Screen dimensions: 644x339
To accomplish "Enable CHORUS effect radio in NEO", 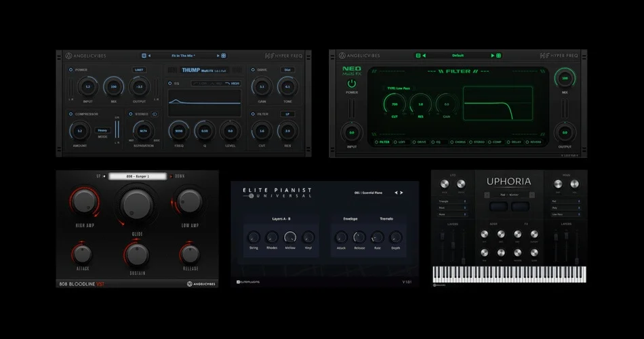I will [x=451, y=142].
